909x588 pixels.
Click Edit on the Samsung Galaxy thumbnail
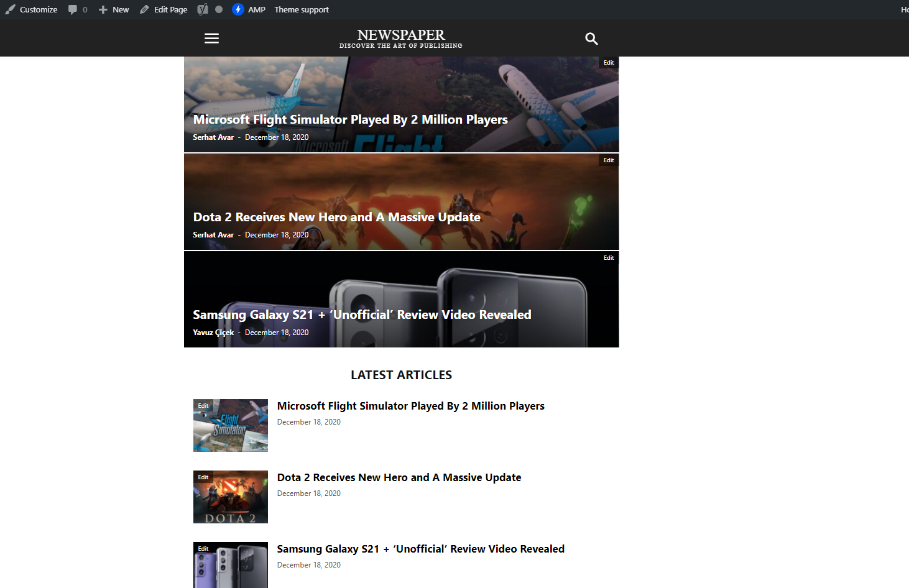point(203,549)
